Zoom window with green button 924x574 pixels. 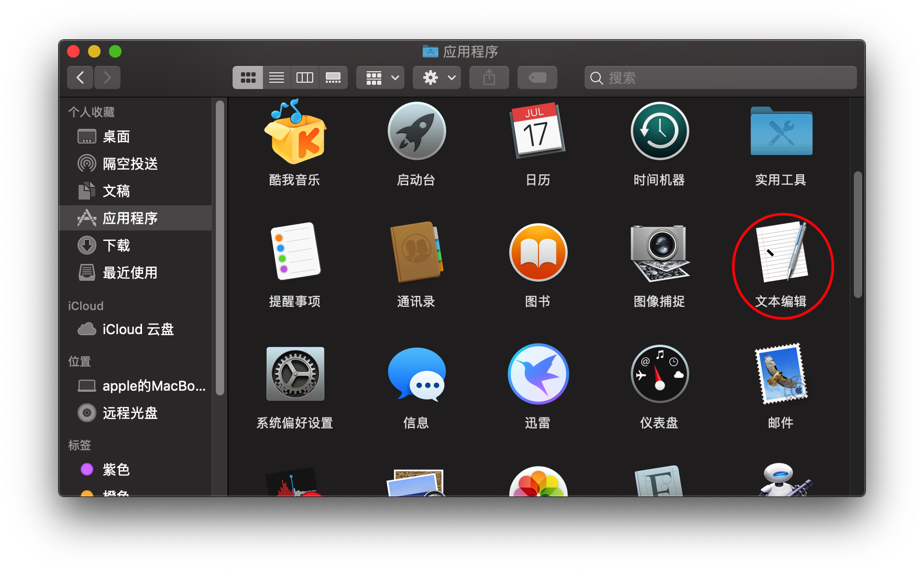click(x=115, y=51)
